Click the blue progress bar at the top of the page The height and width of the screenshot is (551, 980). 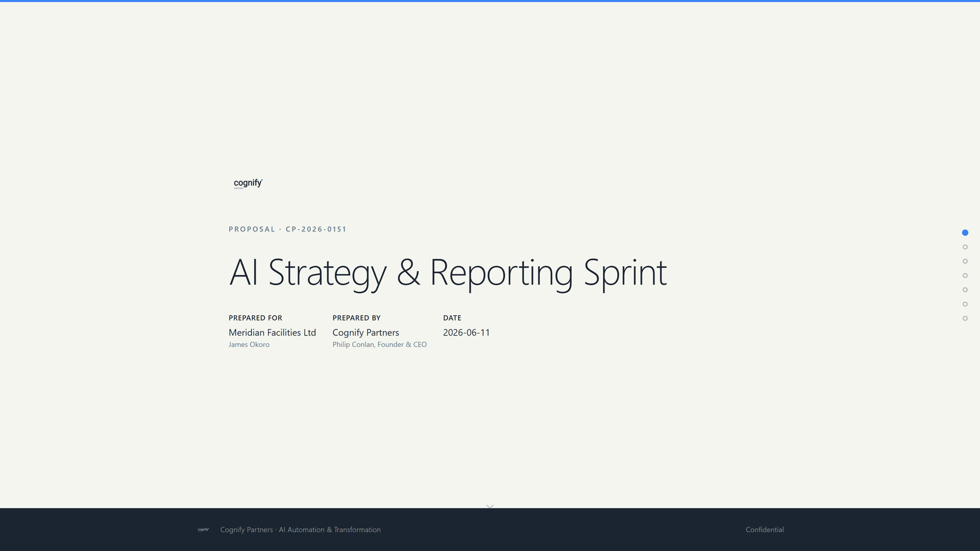[x=490, y=1]
